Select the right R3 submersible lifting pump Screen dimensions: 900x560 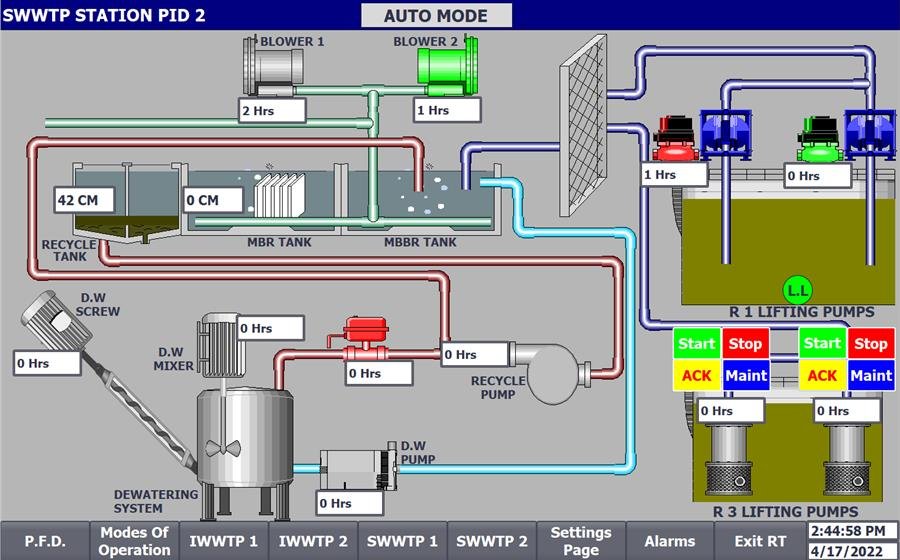847,459
